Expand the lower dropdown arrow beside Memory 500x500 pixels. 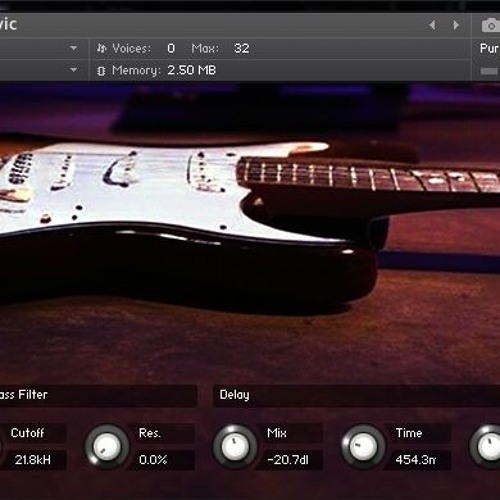[x=74, y=70]
